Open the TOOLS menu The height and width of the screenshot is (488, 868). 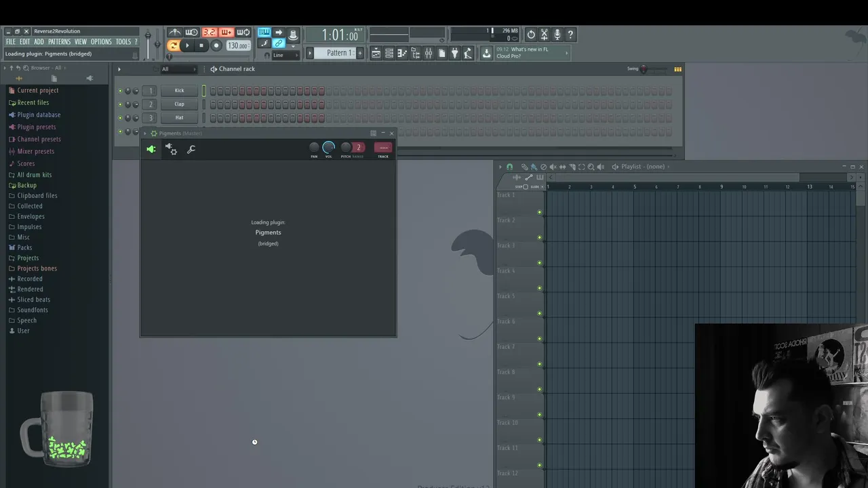123,42
